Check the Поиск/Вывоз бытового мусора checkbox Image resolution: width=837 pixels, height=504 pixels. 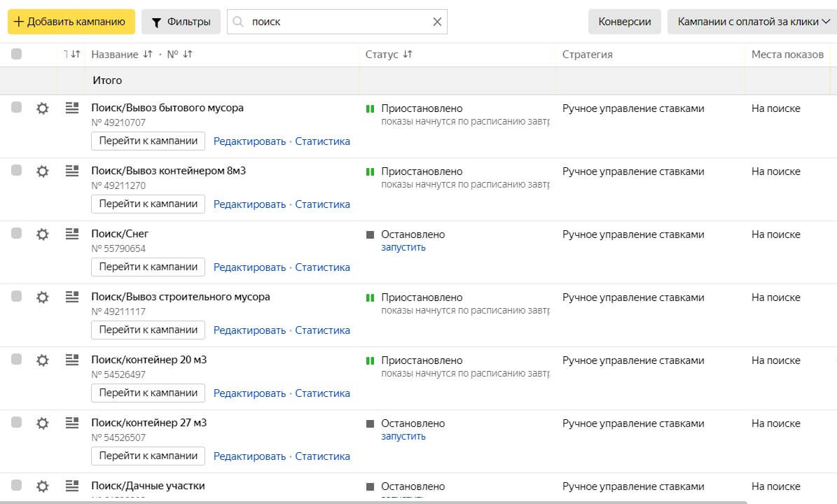tap(17, 107)
